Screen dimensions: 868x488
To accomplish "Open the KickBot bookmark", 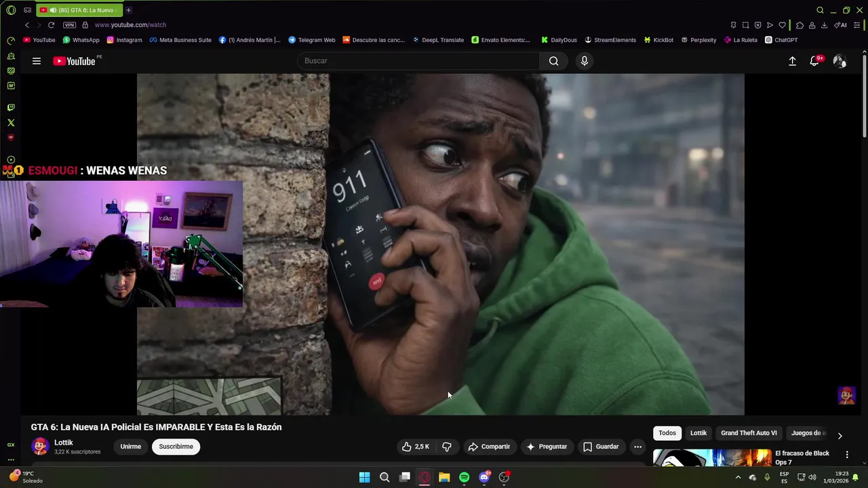I will coord(658,40).
